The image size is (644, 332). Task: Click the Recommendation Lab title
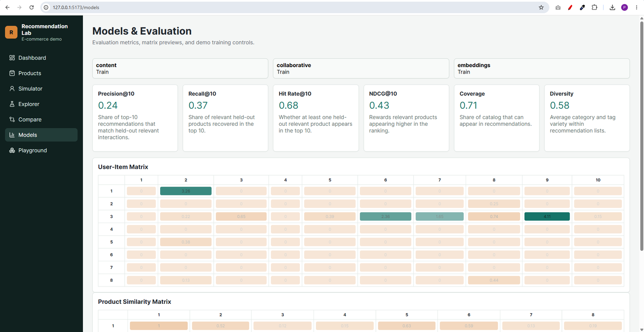pyautogui.click(x=44, y=29)
